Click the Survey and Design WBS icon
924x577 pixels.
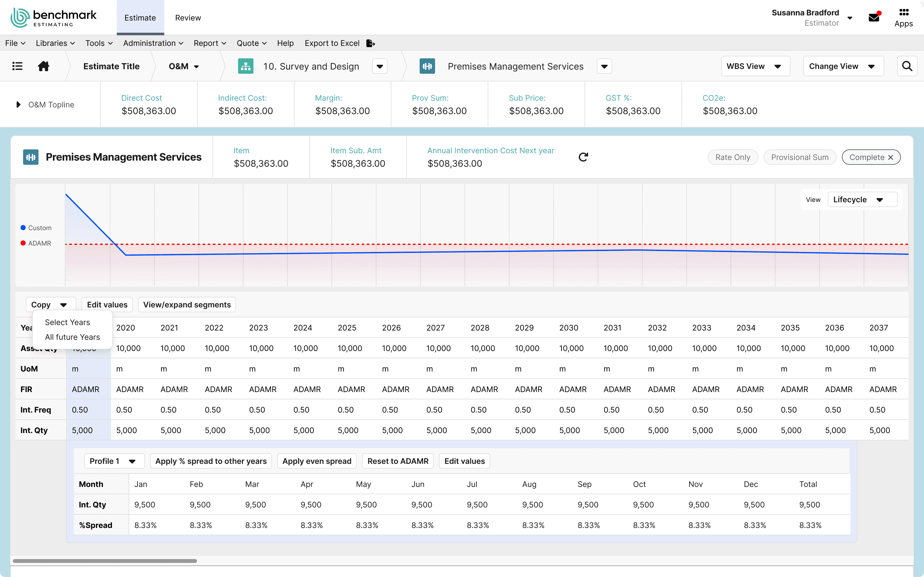[x=245, y=66]
